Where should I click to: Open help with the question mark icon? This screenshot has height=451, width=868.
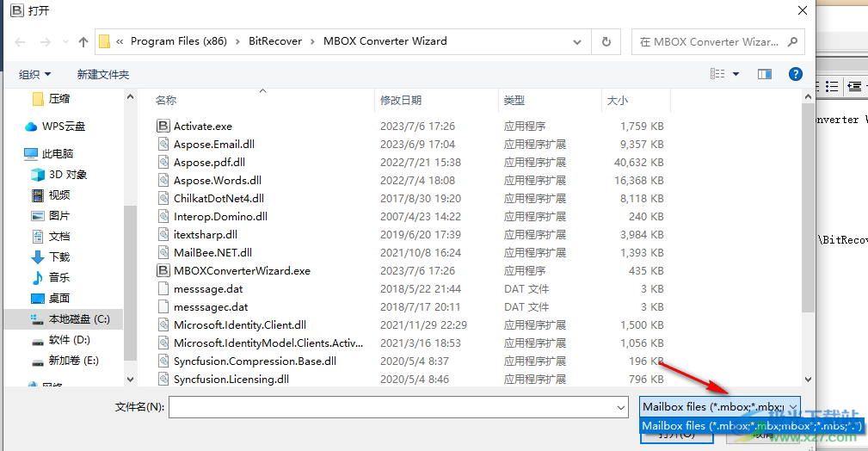coord(796,74)
